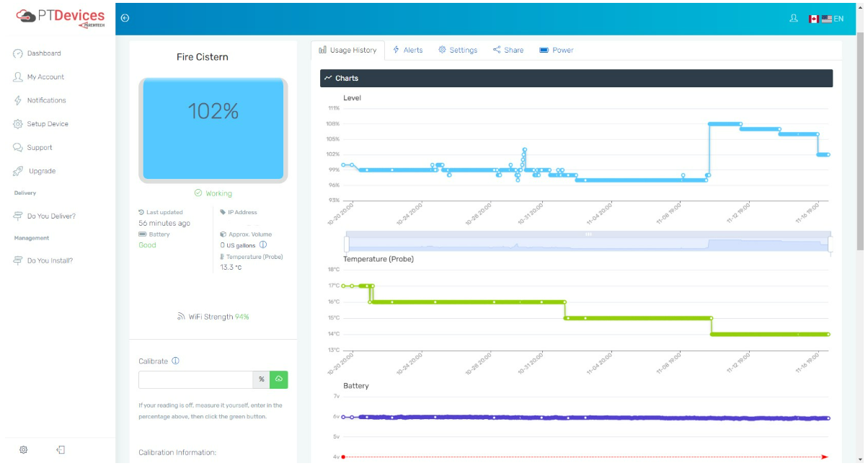Open Do You Install? link
This screenshot has height=471, width=868.
(x=50, y=261)
